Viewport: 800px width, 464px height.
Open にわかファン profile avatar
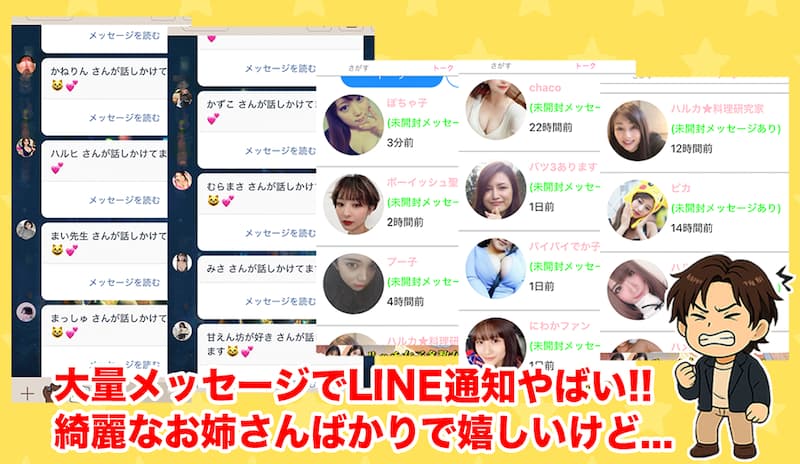click(x=496, y=343)
